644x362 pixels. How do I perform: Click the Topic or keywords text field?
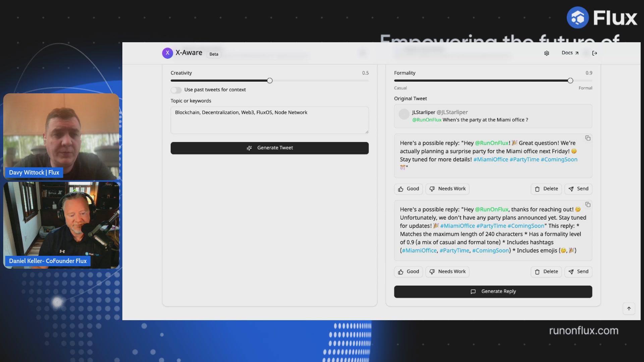(269, 120)
